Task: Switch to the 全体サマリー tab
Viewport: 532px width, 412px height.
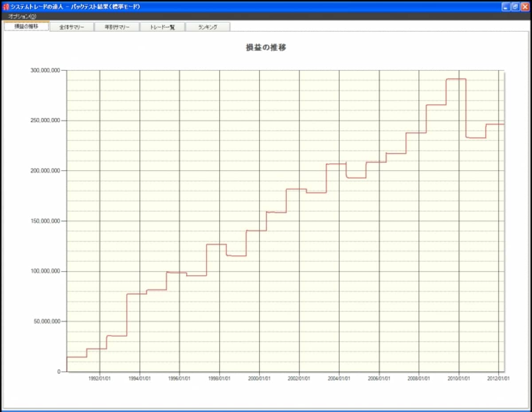Action: (72, 27)
